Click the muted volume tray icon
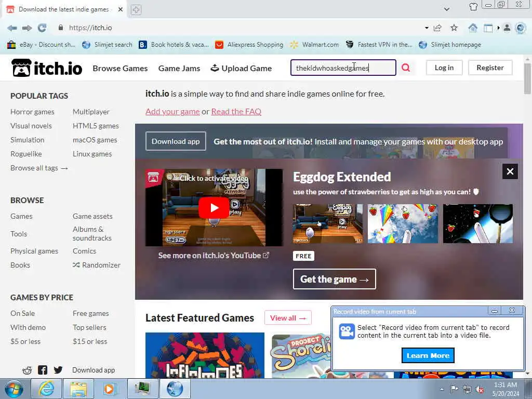This screenshot has width=532, height=399. pos(480,390)
